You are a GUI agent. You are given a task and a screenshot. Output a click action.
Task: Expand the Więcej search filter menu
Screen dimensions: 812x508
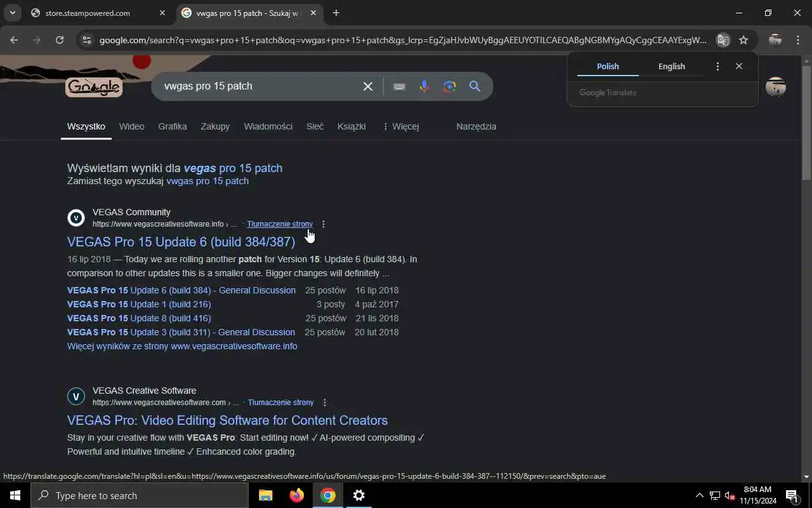(400, 126)
